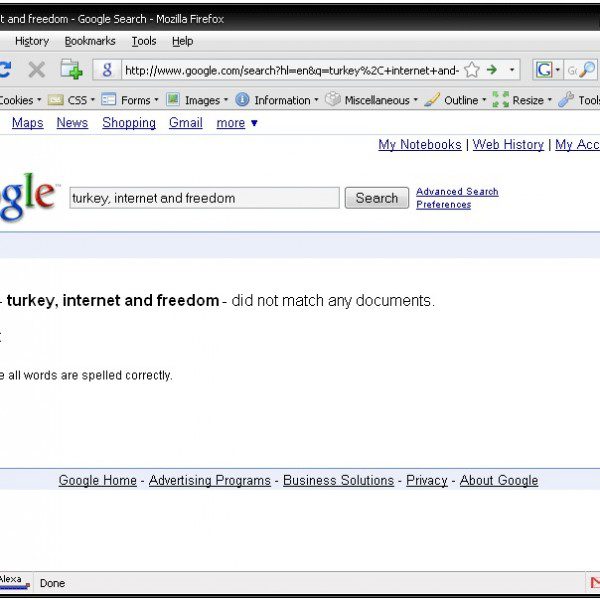Open new tab folder-plus icon
This screenshot has height=600, width=600.
pyautogui.click(x=71, y=69)
